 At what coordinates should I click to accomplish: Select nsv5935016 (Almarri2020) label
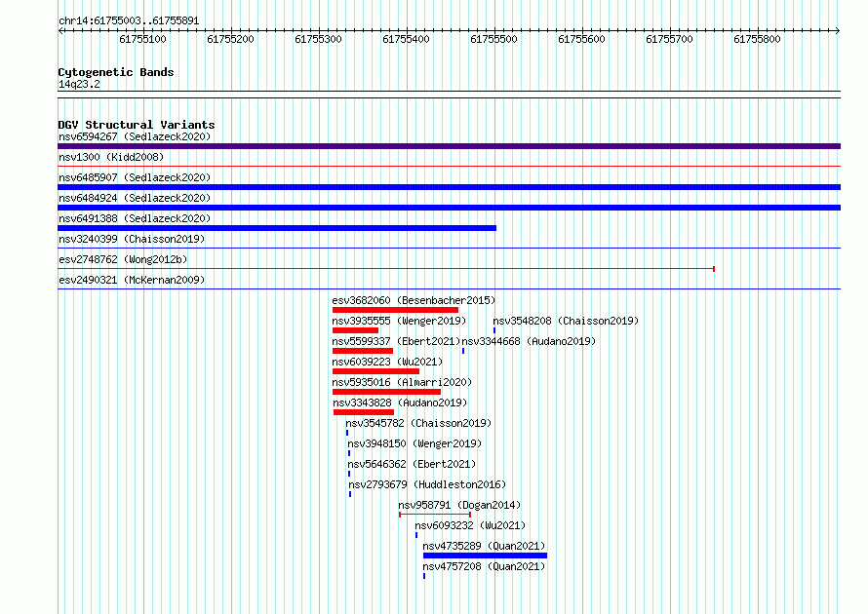click(402, 382)
